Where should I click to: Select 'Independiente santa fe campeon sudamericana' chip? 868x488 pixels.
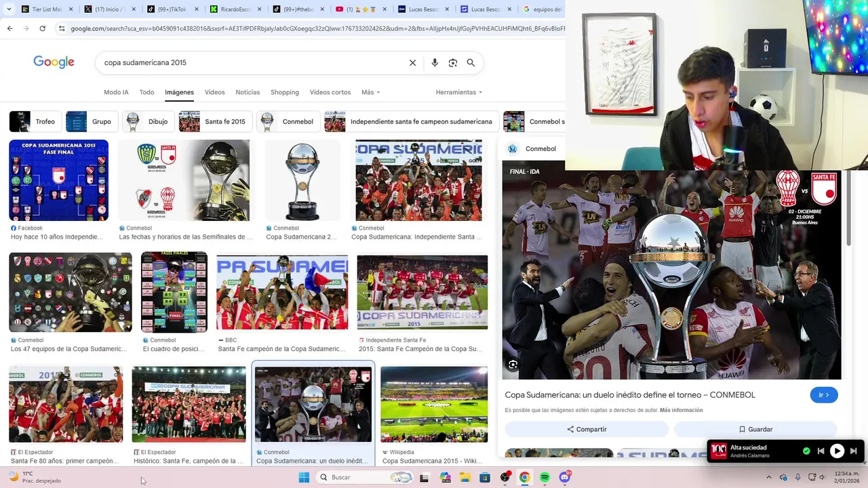[x=412, y=121]
